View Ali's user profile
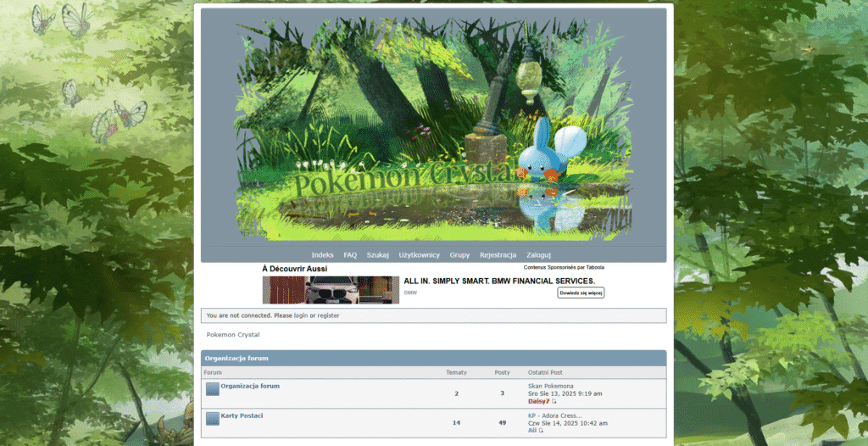The height and width of the screenshot is (446, 868). [x=532, y=431]
